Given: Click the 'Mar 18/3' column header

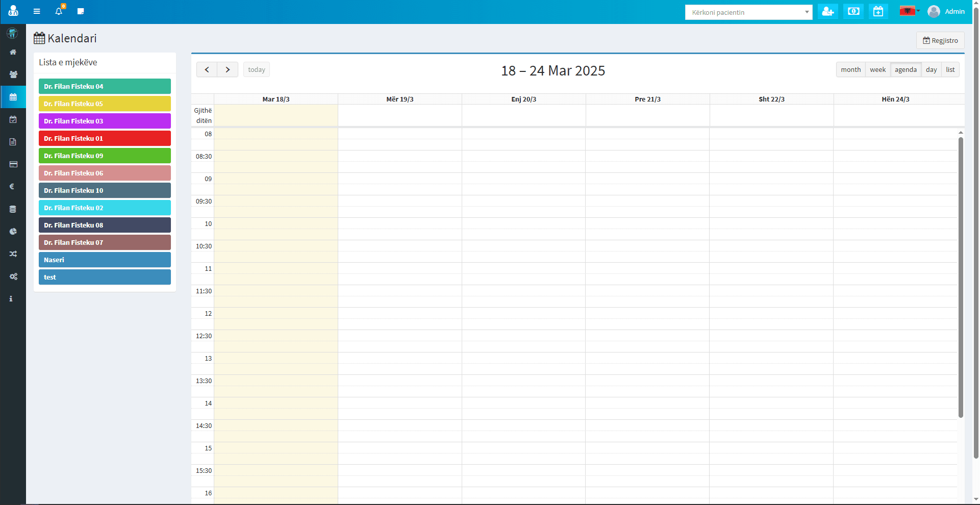Looking at the screenshot, I should click(x=276, y=99).
